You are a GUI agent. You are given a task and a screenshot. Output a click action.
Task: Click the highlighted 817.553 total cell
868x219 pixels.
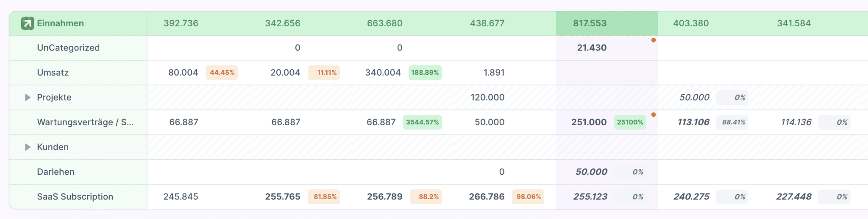tap(590, 23)
